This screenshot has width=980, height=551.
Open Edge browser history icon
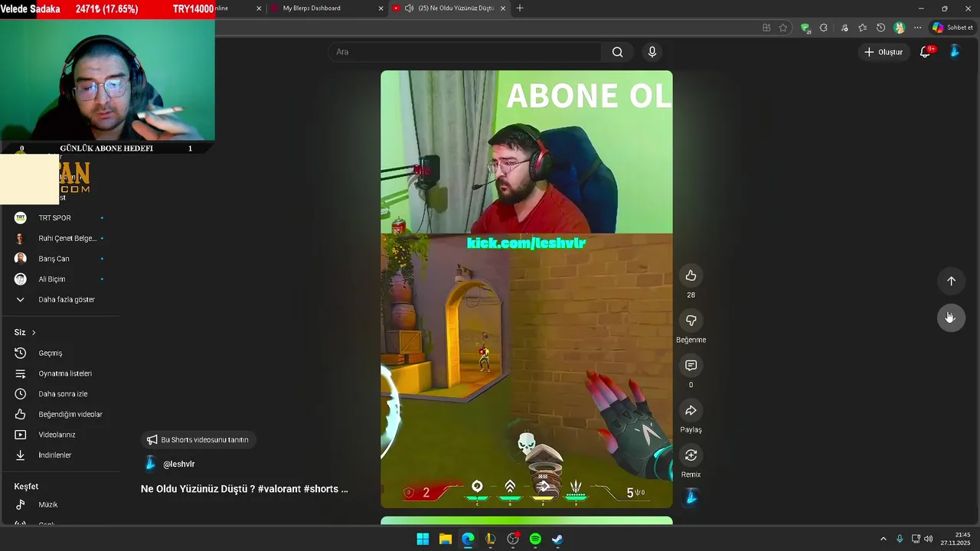point(881,28)
